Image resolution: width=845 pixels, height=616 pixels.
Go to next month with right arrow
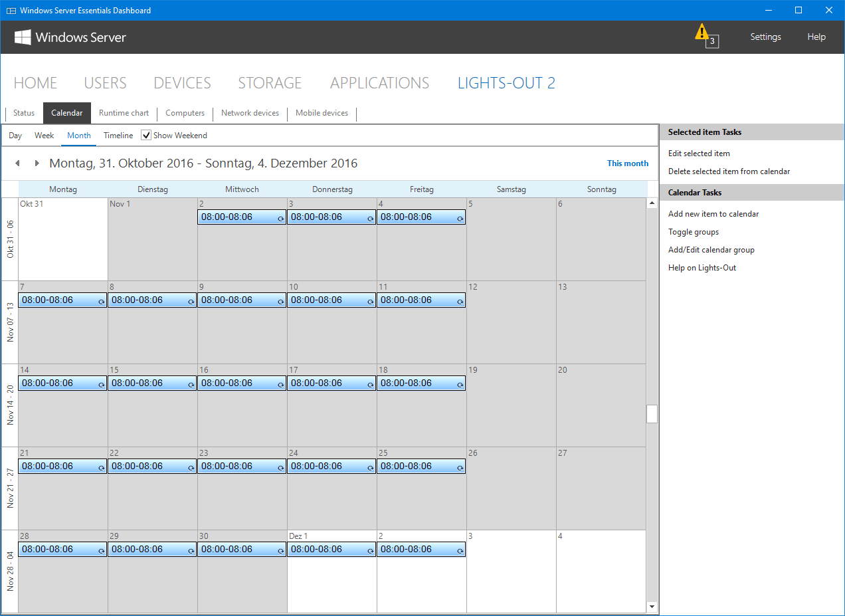point(37,163)
